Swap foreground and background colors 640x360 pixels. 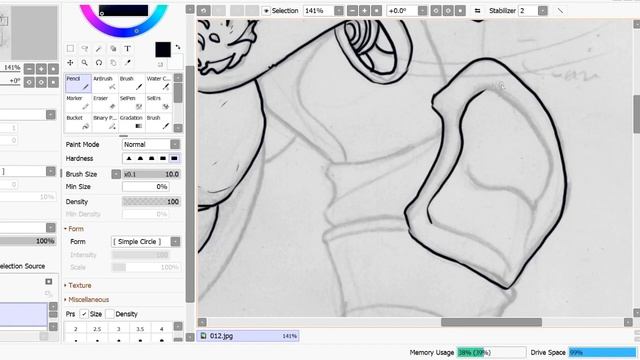coord(178,47)
